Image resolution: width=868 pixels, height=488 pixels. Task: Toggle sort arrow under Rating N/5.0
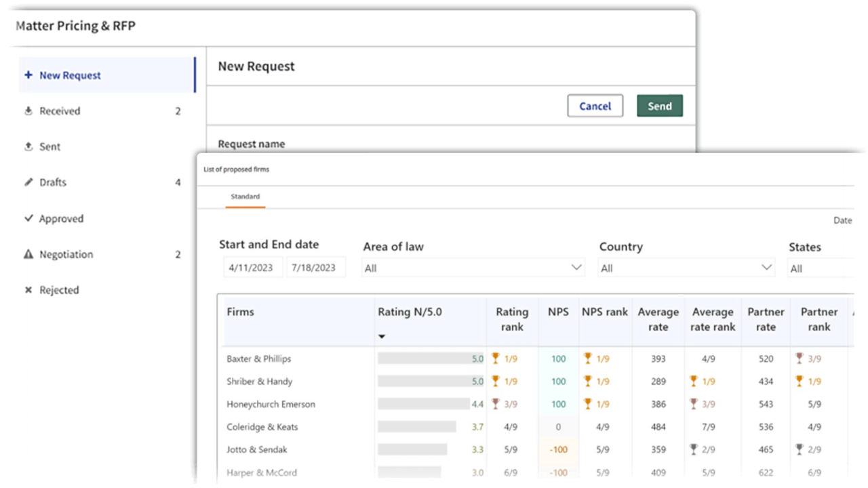coord(382,336)
